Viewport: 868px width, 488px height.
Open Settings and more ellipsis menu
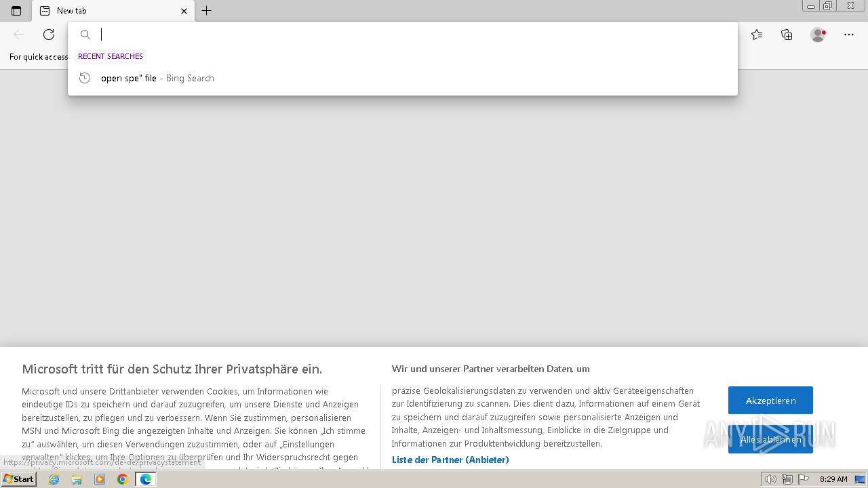click(x=849, y=35)
